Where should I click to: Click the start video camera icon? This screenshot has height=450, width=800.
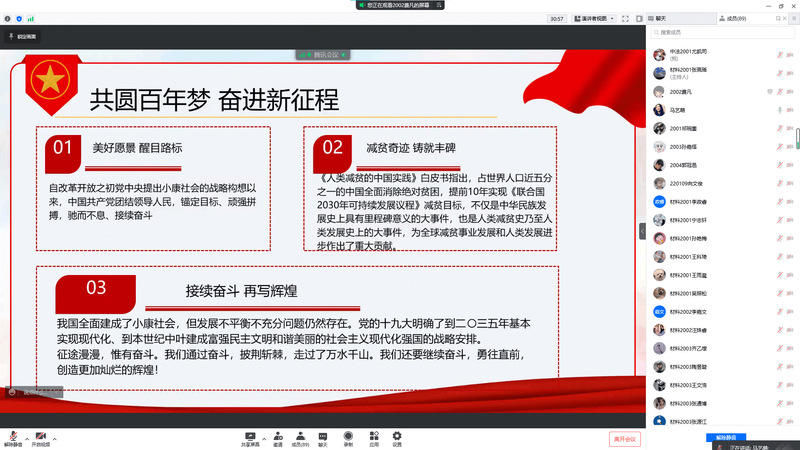click(x=41, y=435)
